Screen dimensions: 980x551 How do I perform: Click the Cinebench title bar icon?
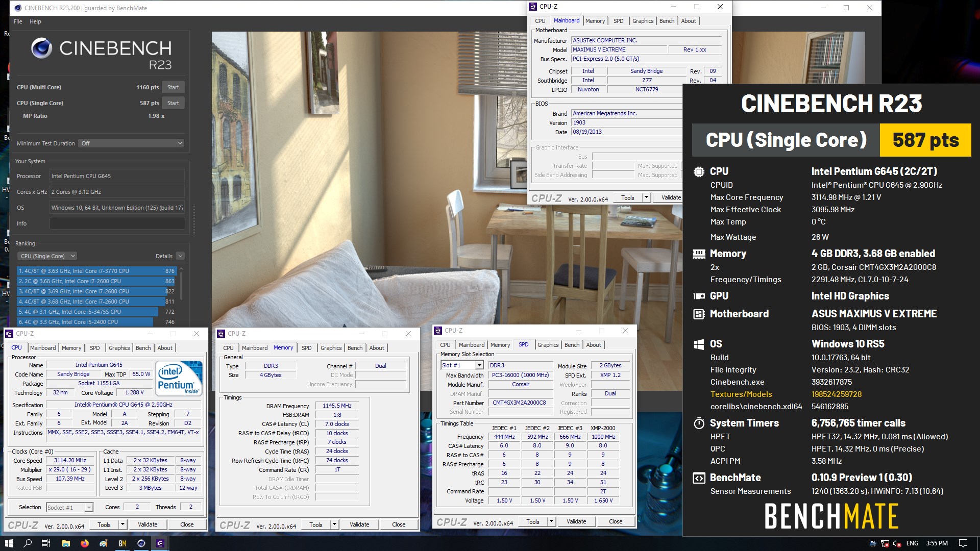tap(18, 8)
